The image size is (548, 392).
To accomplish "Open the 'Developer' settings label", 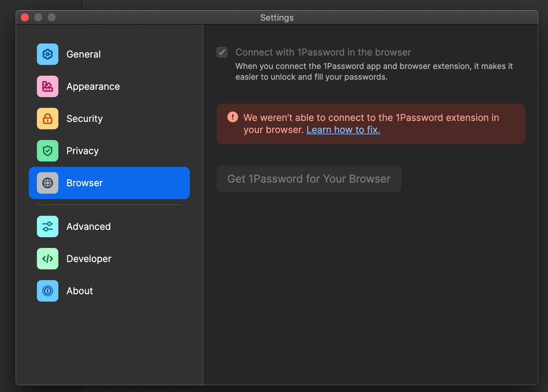I will pyautogui.click(x=89, y=259).
